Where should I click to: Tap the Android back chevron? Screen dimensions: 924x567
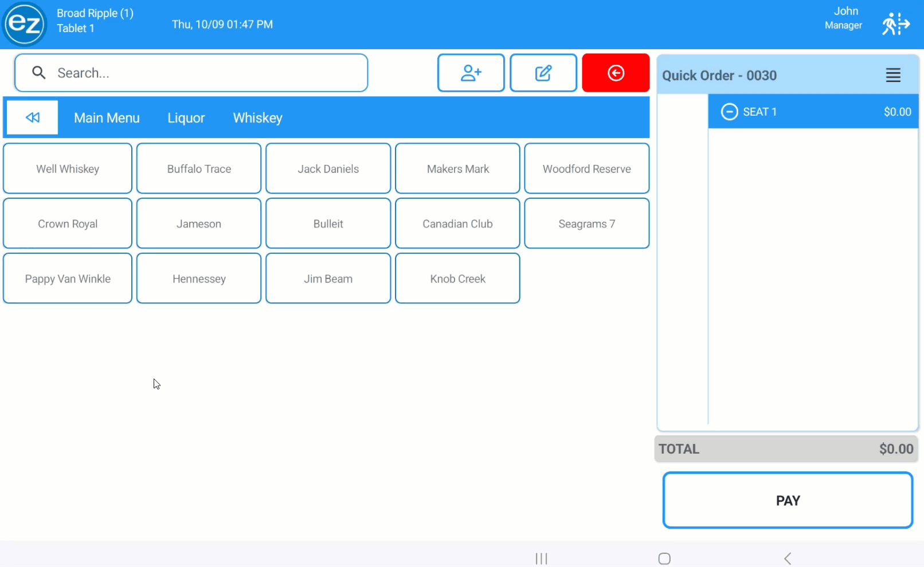pos(788,558)
